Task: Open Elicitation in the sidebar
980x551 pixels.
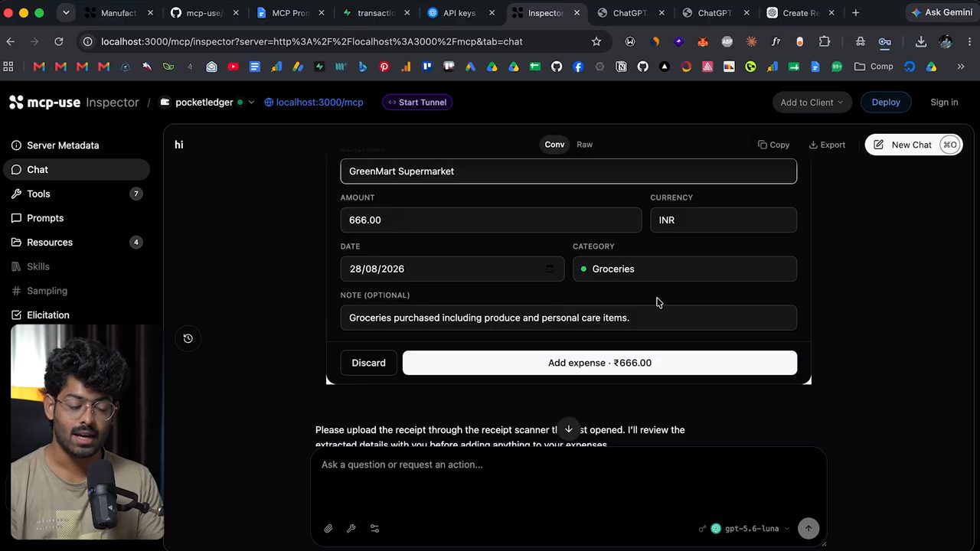Action: pyautogui.click(x=75, y=315)
